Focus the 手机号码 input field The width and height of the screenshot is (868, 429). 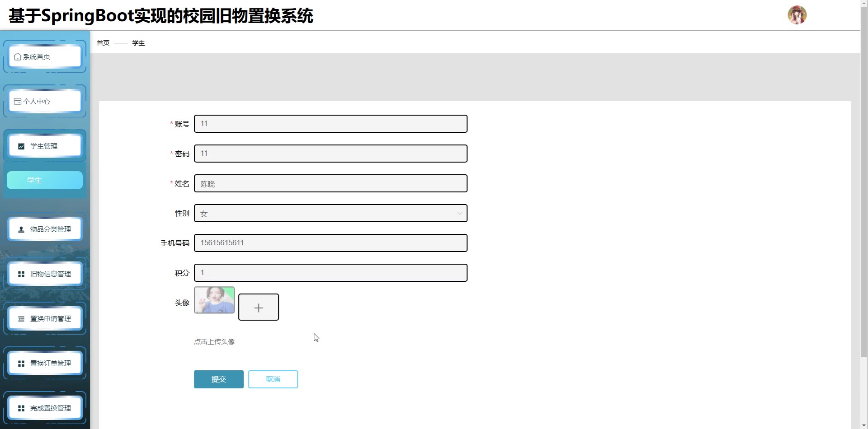coord(330,243)
